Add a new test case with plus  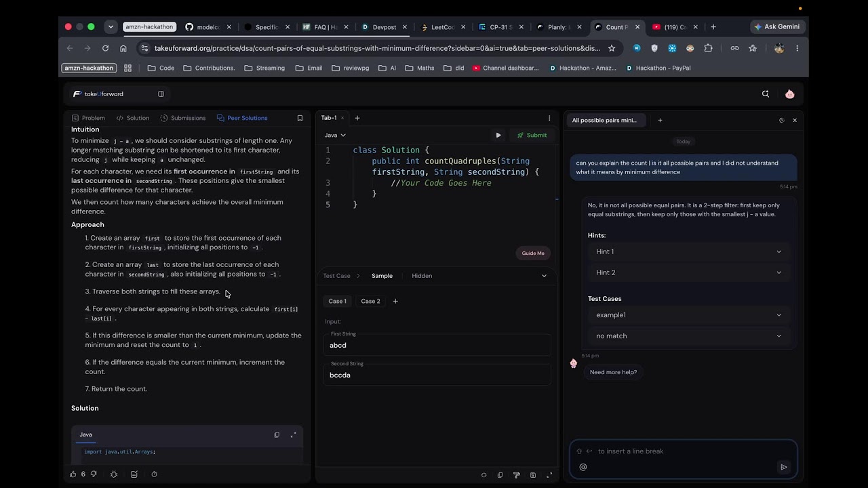(395, 301)
